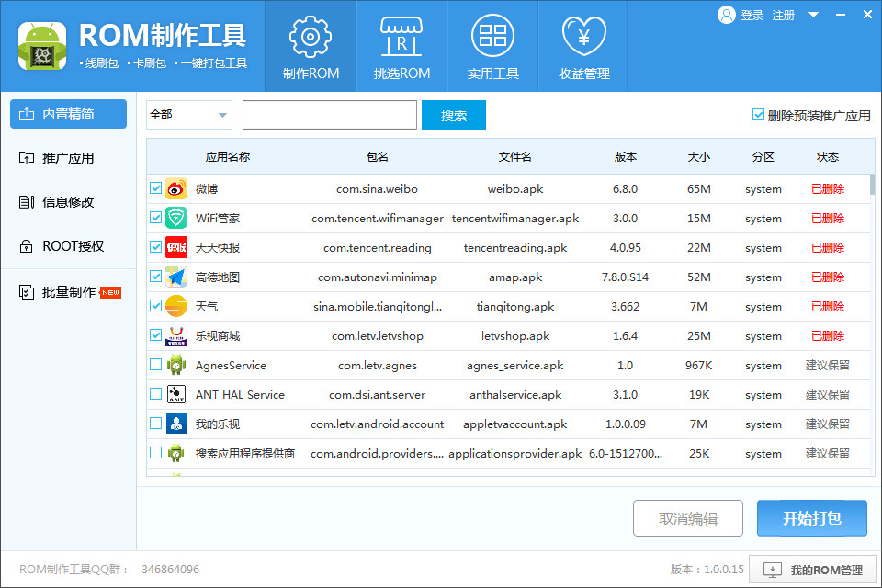This screenshot has width=882, height=588.
Task: Uncheck the 高德地图 row checkbox
Action: pos(156,276)
